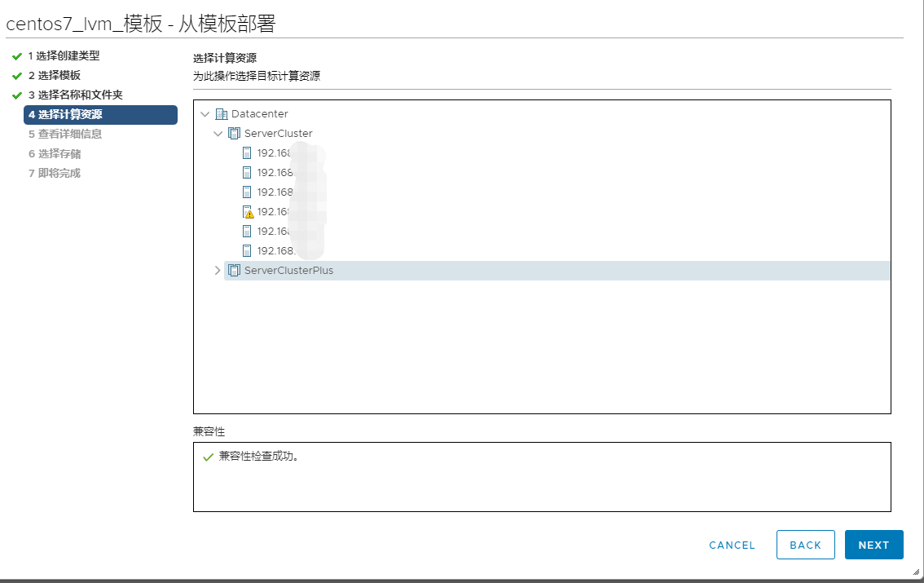
Task: Click the Datacenter label in tree
Action: click(x=259, y=114)
